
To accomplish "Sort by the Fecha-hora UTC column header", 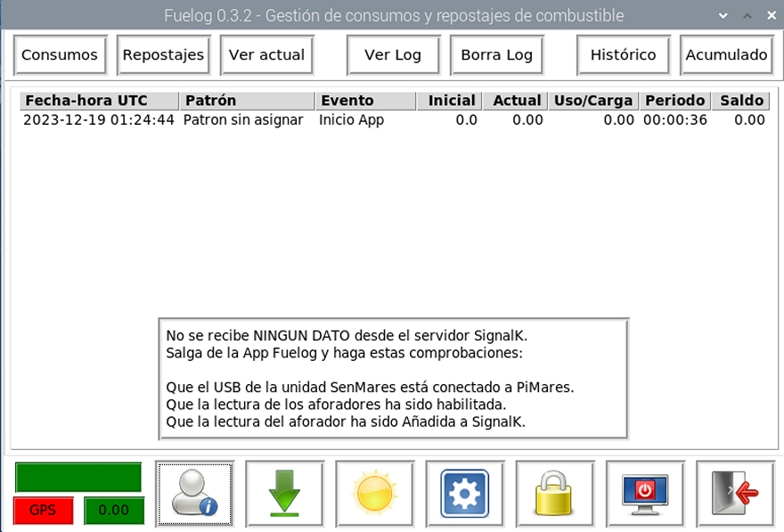I will [x=98, y=101].
